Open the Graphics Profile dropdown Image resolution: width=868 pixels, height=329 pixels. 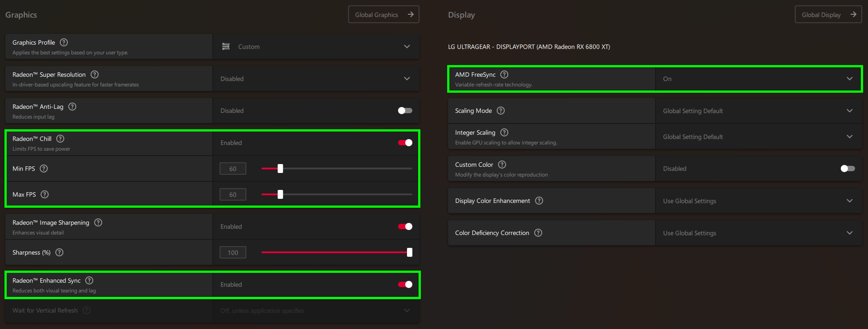[x=316, y=46]
